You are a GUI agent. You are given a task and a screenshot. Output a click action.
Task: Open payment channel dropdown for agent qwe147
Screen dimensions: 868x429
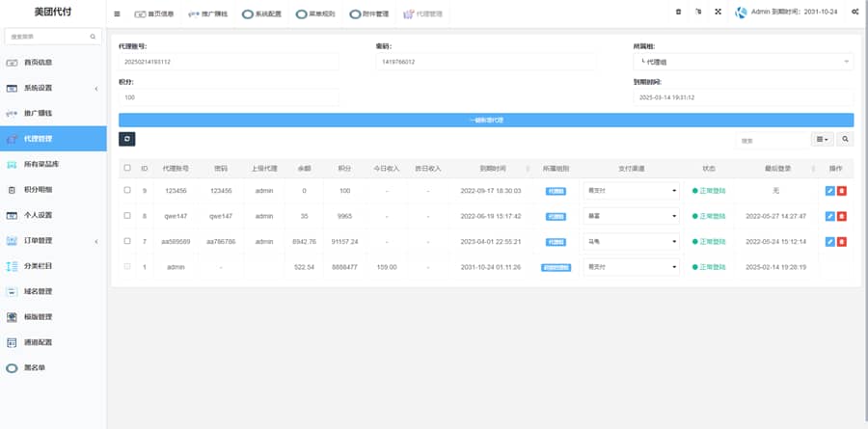(632, 216)
